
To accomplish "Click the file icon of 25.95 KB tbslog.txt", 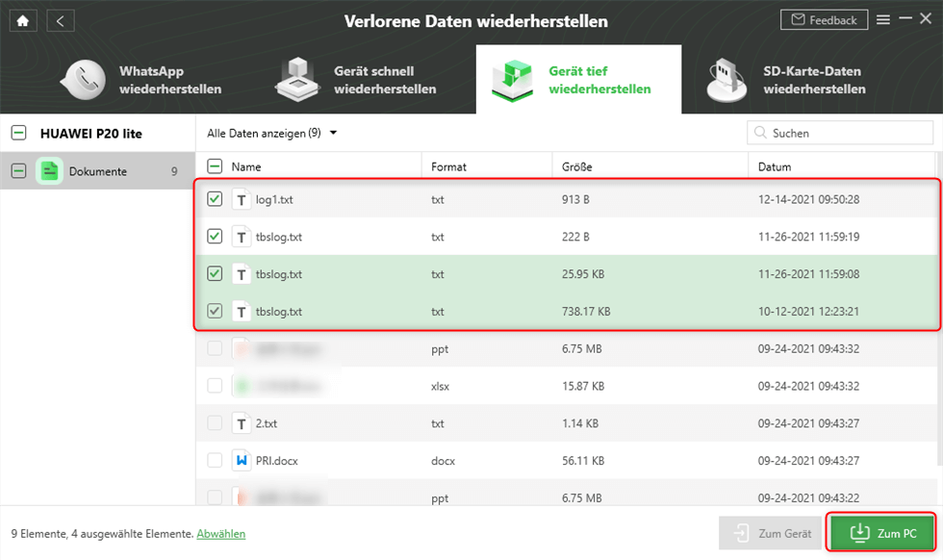I will 242,274.
